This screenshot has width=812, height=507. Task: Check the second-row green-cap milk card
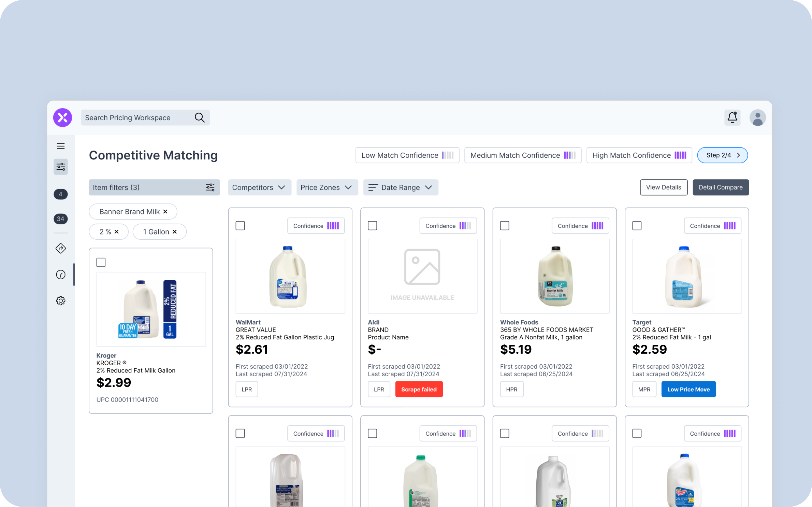373,433
